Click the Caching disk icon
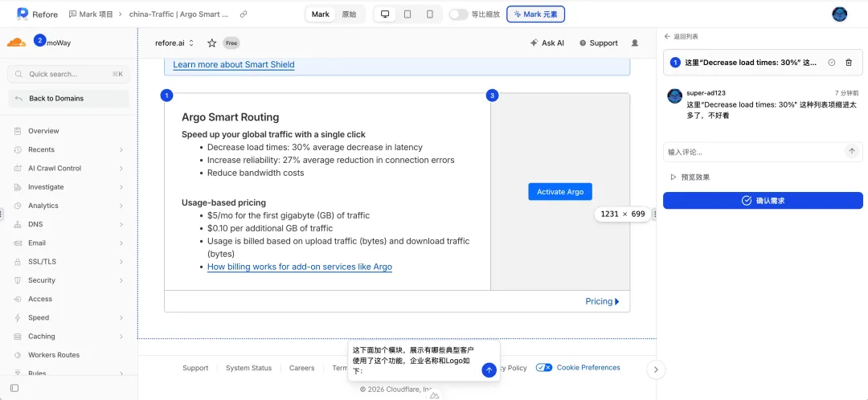 (18, 337)
